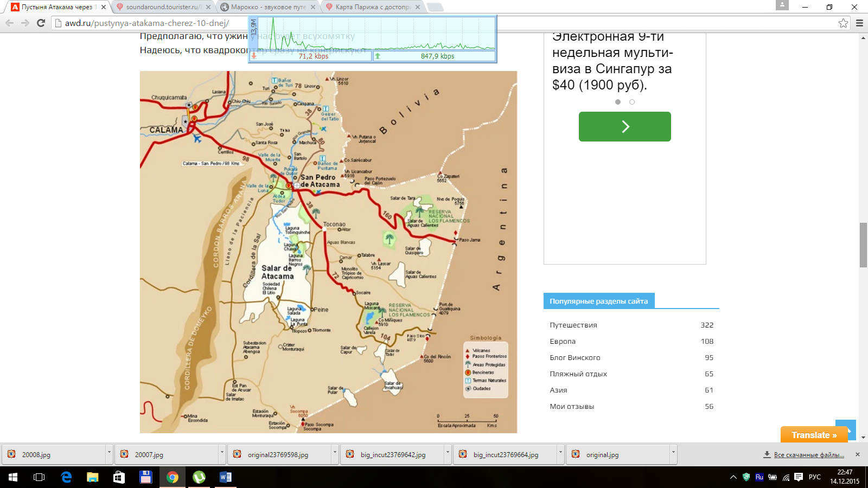The image size is (868, 488).
Task: Select the Пустыня Атакама через tab
Action: pyautogui.click(x=57, y=7)
